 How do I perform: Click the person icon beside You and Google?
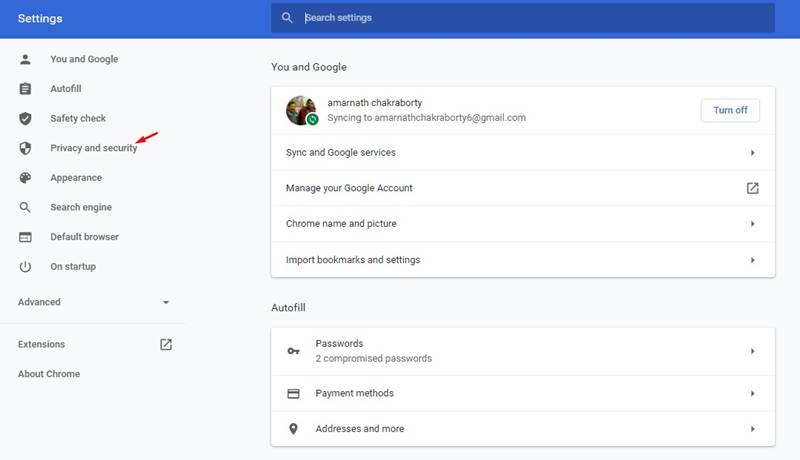coord(25,59)
